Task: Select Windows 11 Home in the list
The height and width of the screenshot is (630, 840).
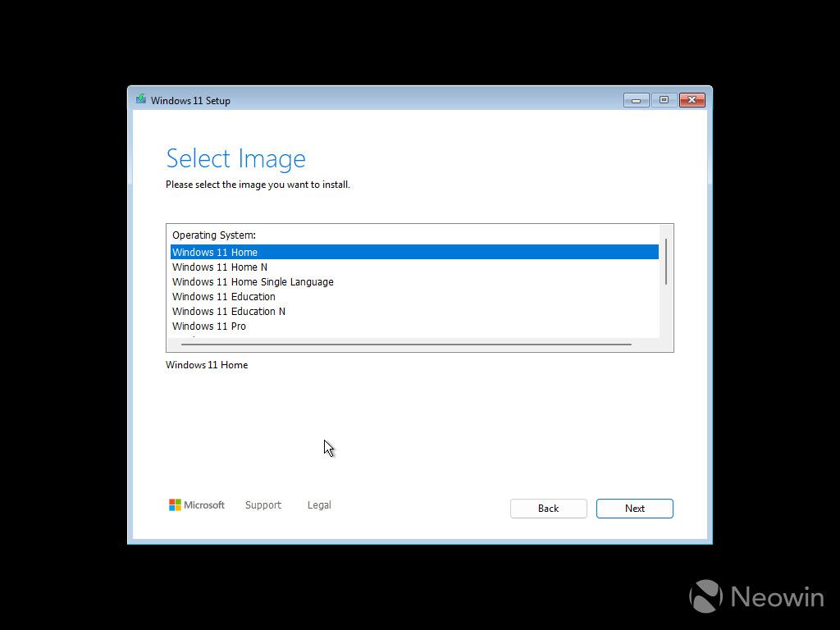Action: (x=414, y=252)
